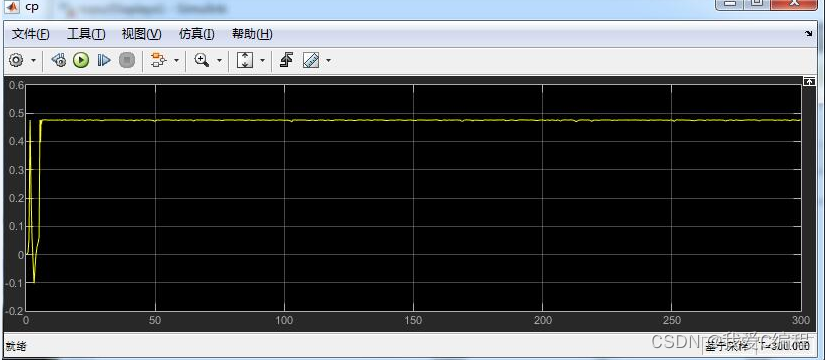The height and width of the screenshot is (360, 825).
Task: Expand the Zoom tool dropdown arrow
Action: click(x=219, y=61)
